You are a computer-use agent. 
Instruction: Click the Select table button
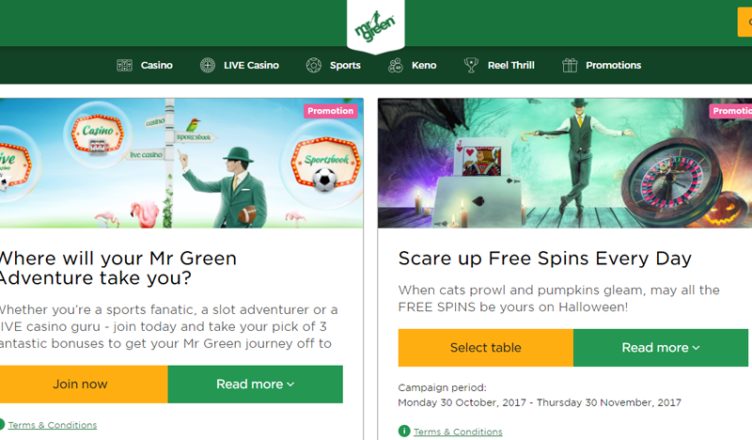(x=485, y=348)
